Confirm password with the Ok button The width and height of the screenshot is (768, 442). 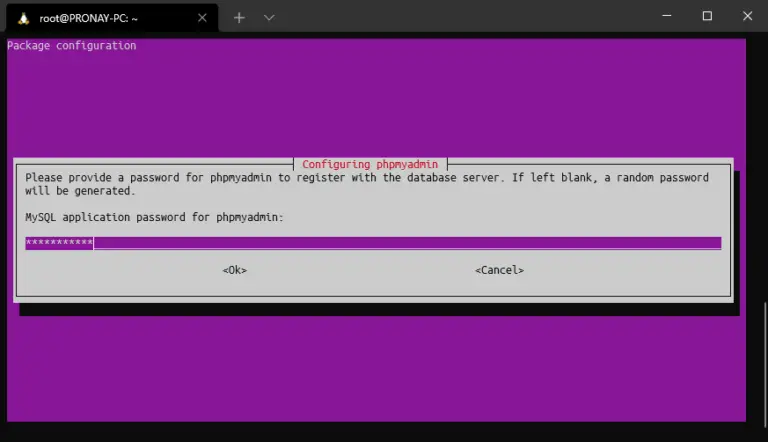pyautogui.click(x=235, y=270)
